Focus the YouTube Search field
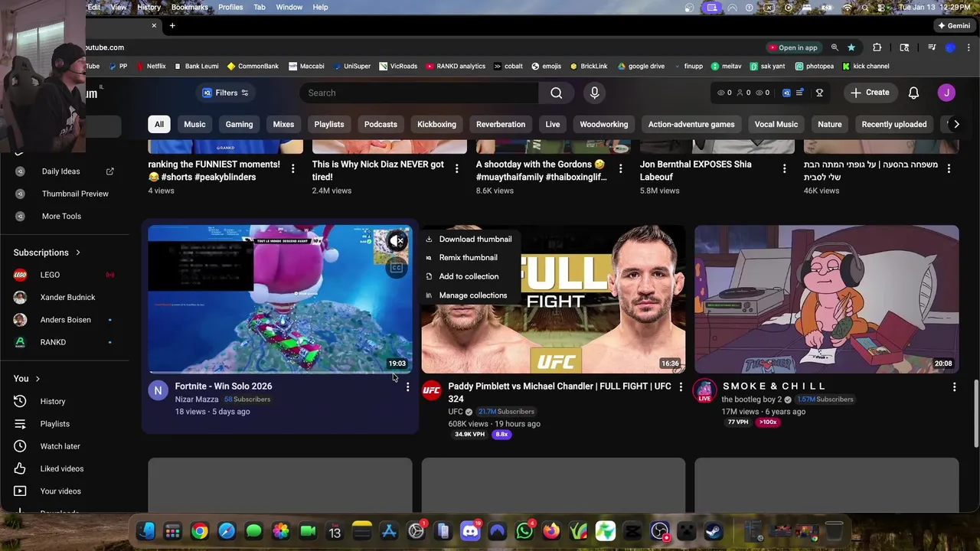The height and width of the screenshot is (551, 980). point(419,93)
